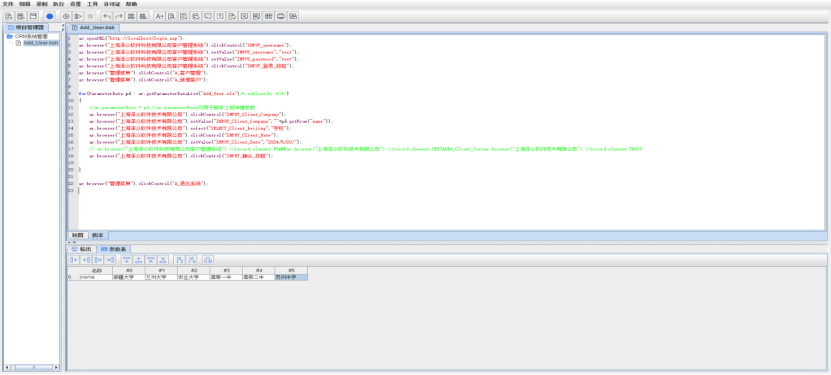Click insert column before icon in parameter toolbar
The height and width of the screenshot is (375, 831).
74,260
